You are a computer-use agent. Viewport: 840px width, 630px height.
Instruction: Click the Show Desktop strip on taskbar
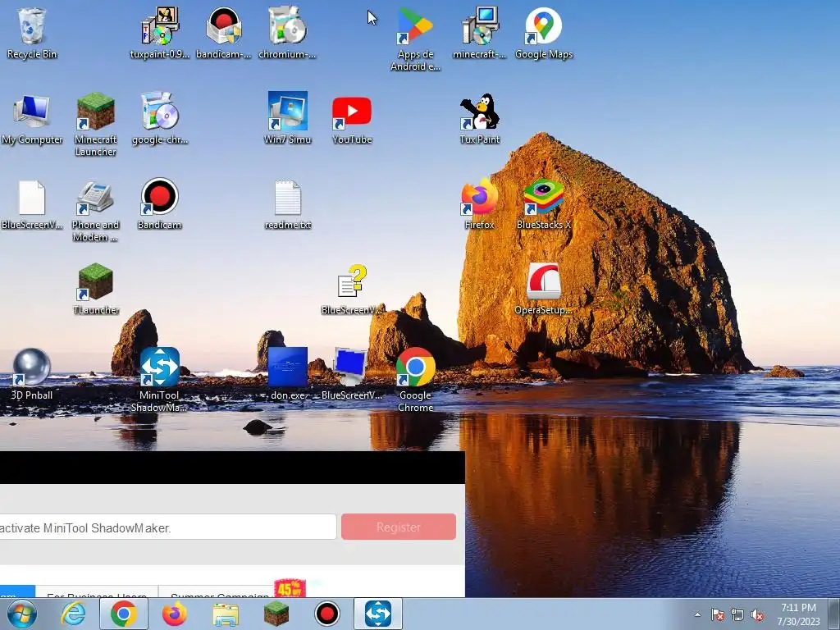click(833, 614)
